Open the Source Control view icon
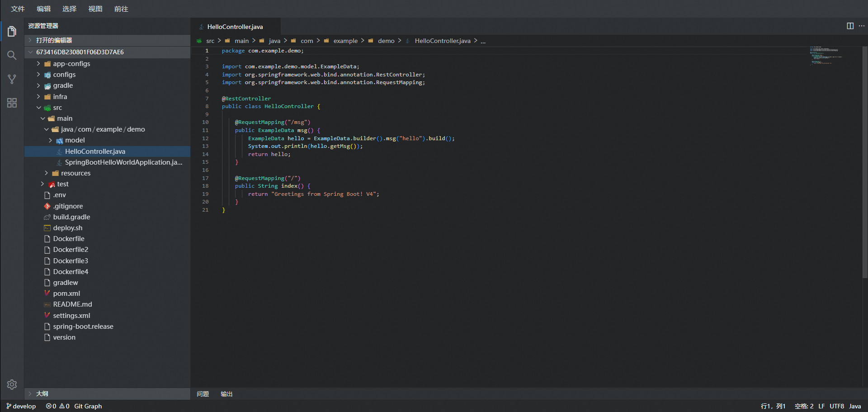Screen dimensions: 868x412 point(12,79)
